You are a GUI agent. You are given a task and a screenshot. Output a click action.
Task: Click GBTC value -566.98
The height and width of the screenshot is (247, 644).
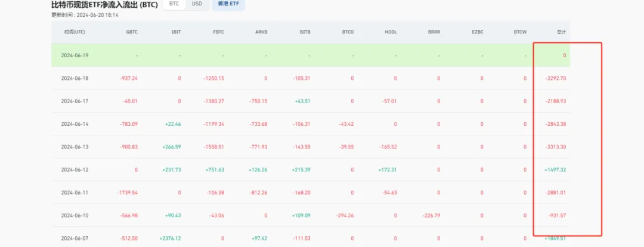pos(129,215)
